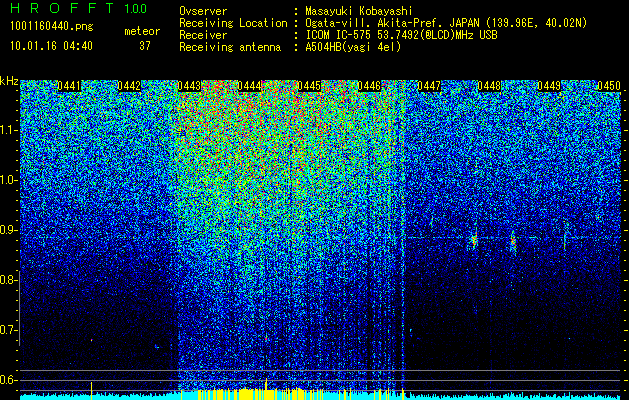Click the 0444 time marker
The image size is (629, 400).
(x=249, y=86)
